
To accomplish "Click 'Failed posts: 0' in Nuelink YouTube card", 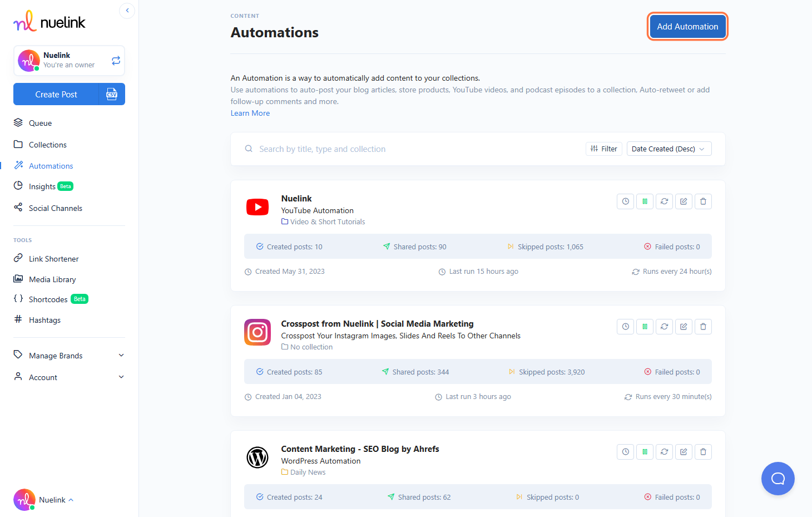I will 672,247.
